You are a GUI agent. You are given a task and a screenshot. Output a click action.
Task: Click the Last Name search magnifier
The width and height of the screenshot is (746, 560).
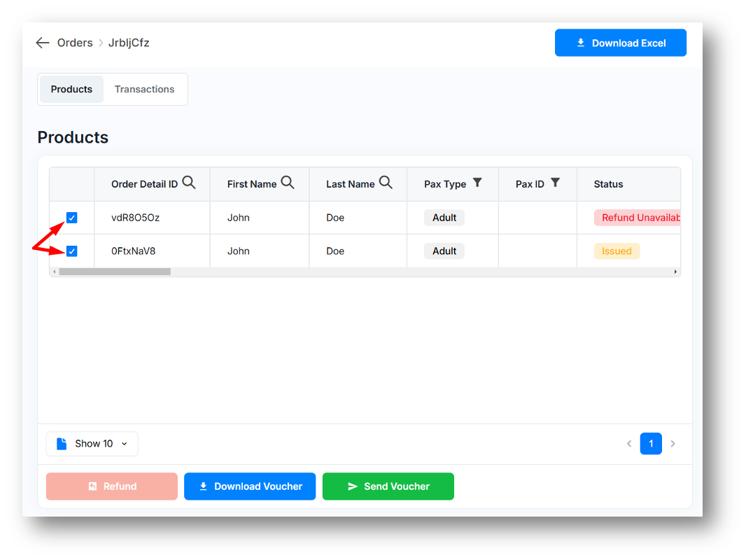tap(386, 183)
